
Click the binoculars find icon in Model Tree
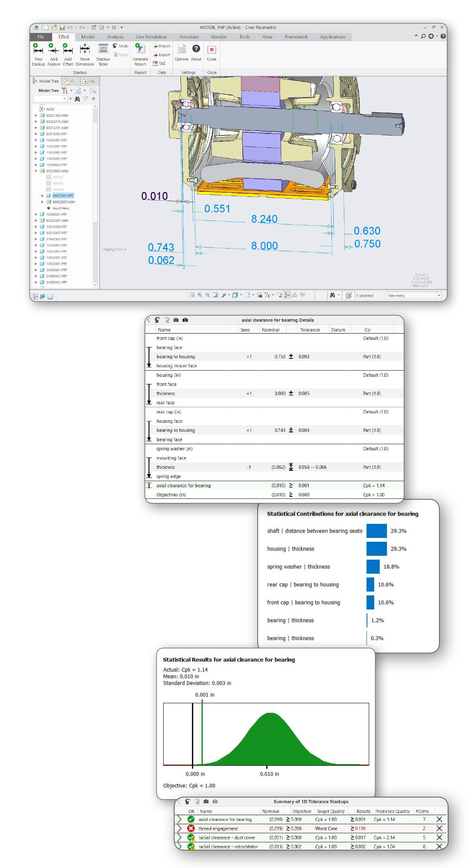click(x=77, y=99)
